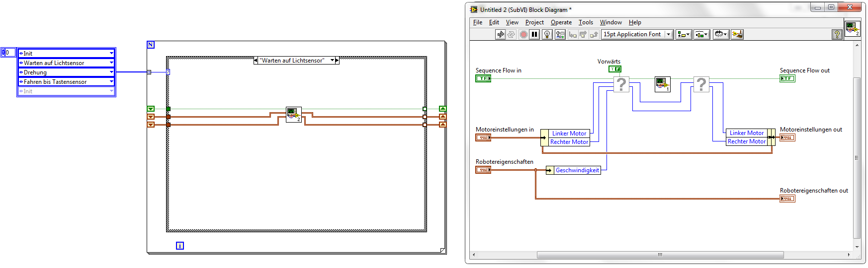Click Linker Motor in the unbundle node
868x268 pixels.
[569, 134]
